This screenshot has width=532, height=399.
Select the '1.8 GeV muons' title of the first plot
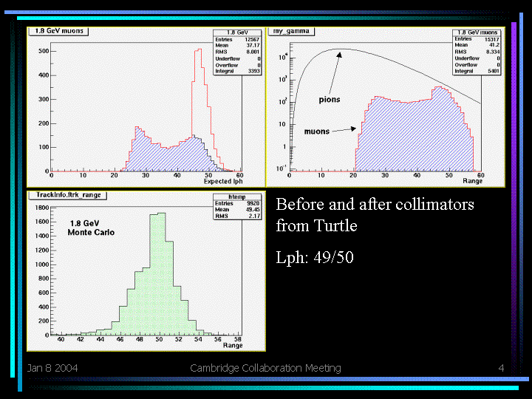pos(59,31)
